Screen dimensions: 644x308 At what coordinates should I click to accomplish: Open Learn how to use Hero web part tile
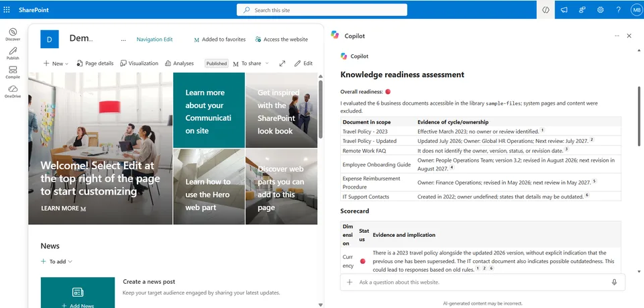point(209,187)
